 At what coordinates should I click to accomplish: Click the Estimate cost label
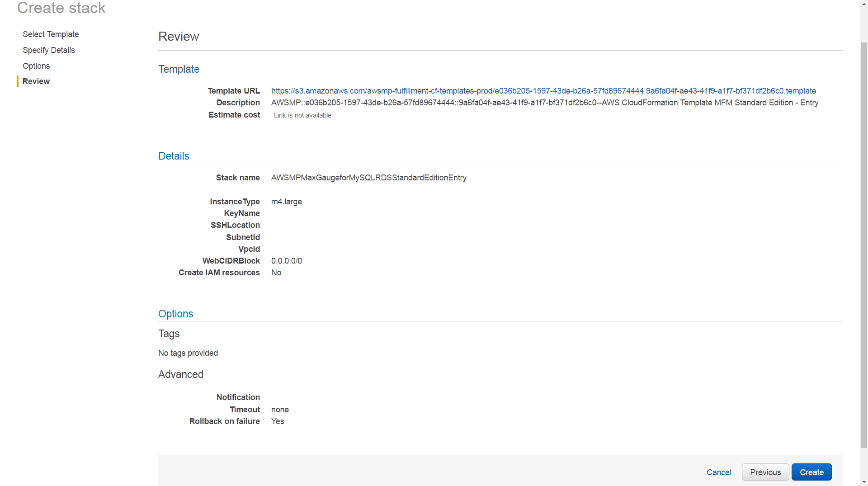[234, 115]
